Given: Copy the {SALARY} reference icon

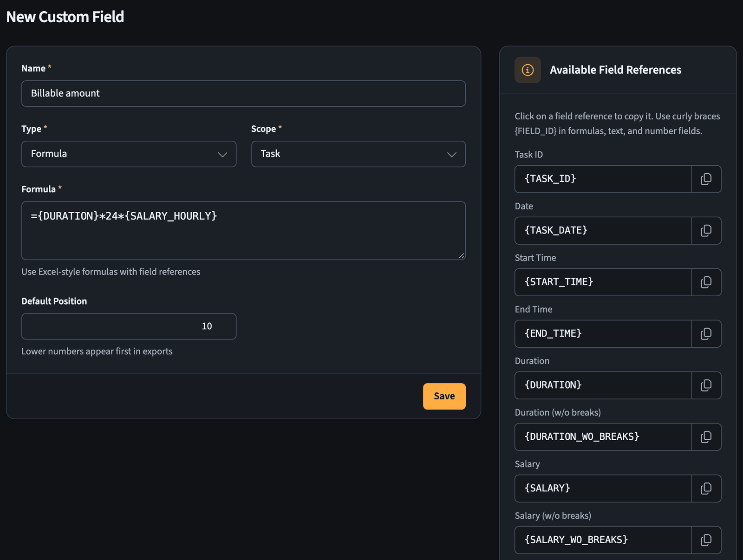Looking at the screenshot, I should 706,488.
